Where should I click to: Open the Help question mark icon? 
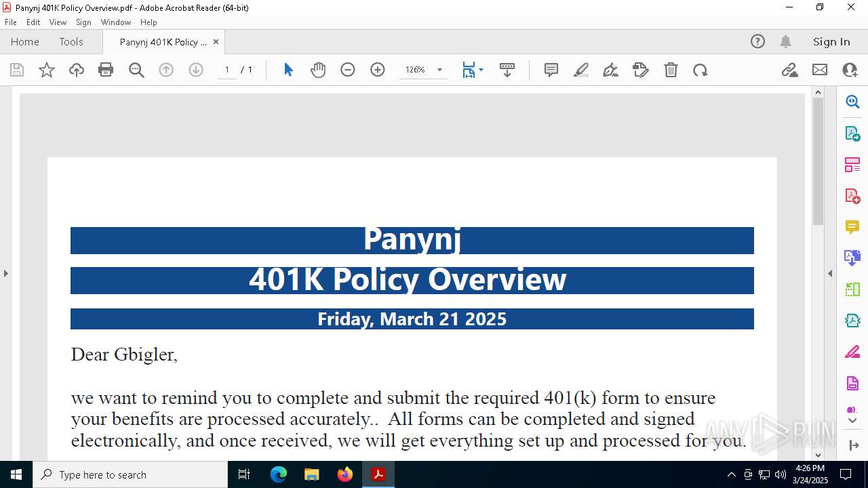pos(757,41)
